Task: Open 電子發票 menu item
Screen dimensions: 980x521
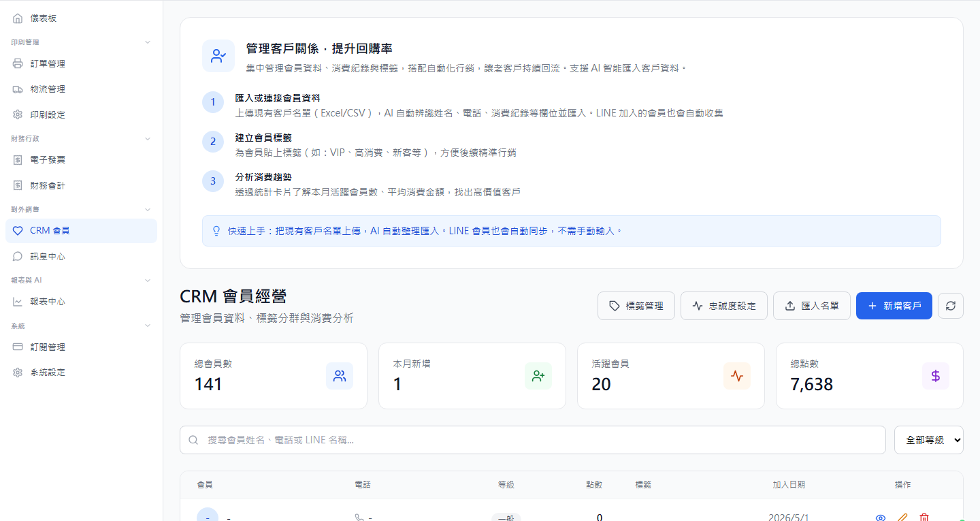Action: [81, 160]
